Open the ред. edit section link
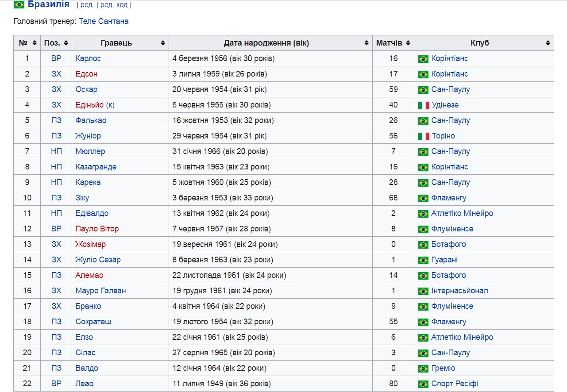This screenshot has height=392, width=567. [x=86, y=5]
